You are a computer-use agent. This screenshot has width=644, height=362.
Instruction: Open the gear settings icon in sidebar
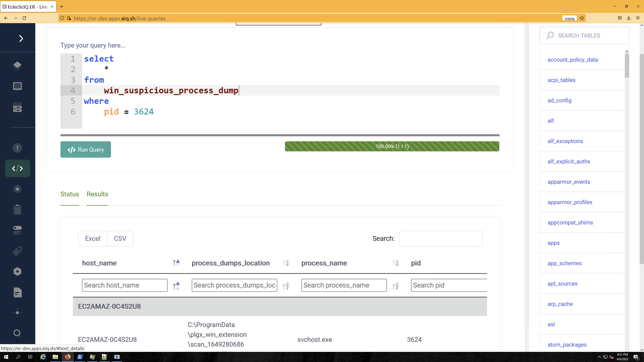coord(17,189)
